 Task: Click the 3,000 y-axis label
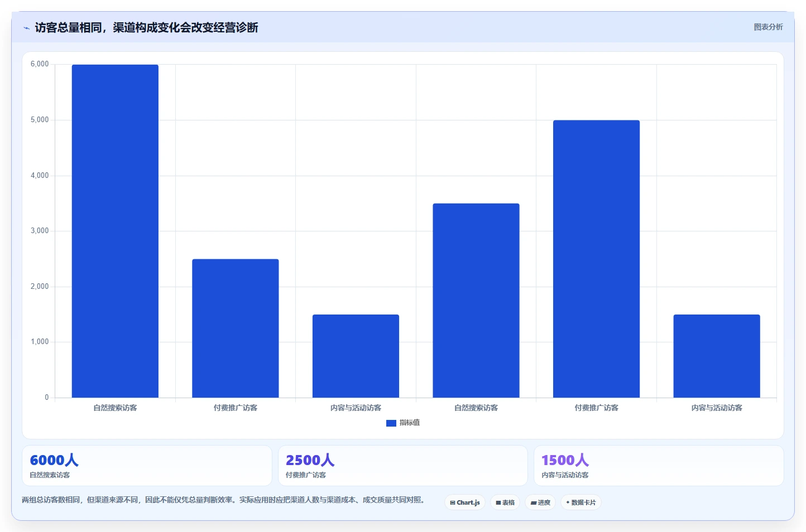[x=40, y=231]
